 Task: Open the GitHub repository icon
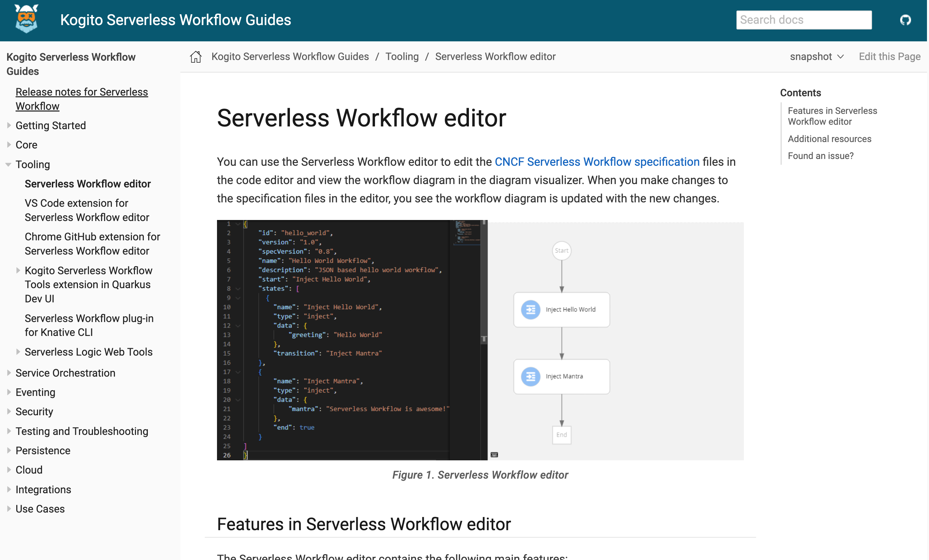[905, 20]
